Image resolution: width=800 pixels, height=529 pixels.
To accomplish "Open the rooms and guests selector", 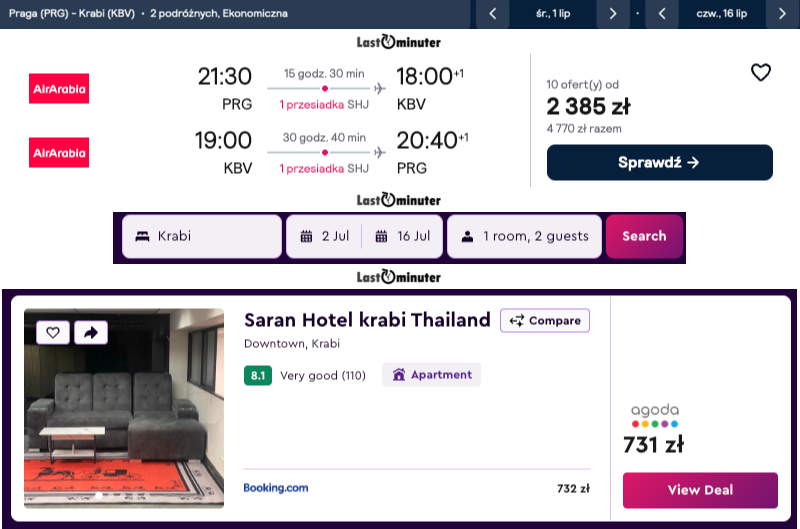I will click(524, 236).
